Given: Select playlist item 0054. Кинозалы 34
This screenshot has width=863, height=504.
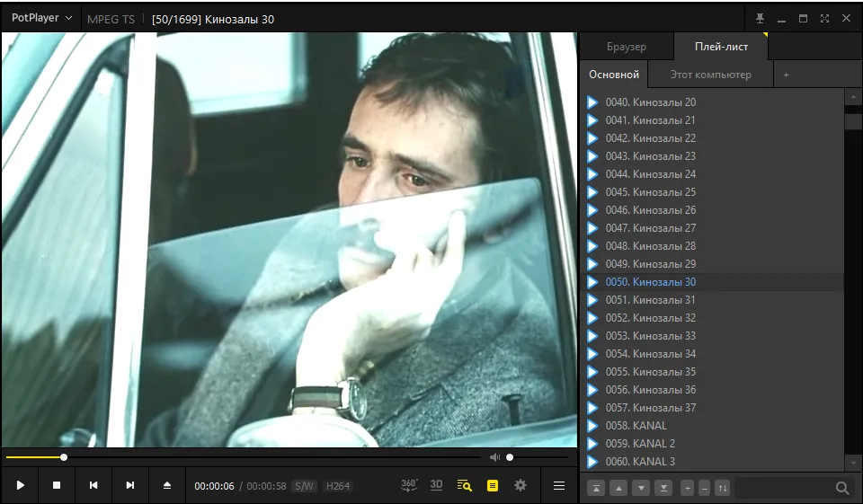Looking at the screenshot, I should [712, 354].
